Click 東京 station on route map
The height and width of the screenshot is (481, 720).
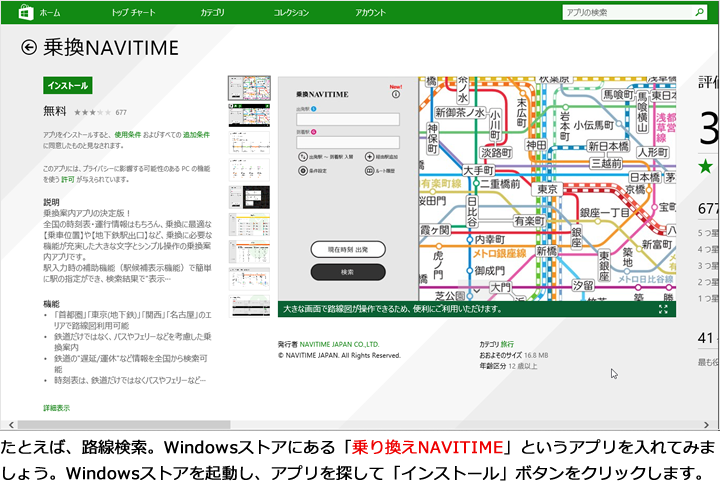[x=547, y=189]
